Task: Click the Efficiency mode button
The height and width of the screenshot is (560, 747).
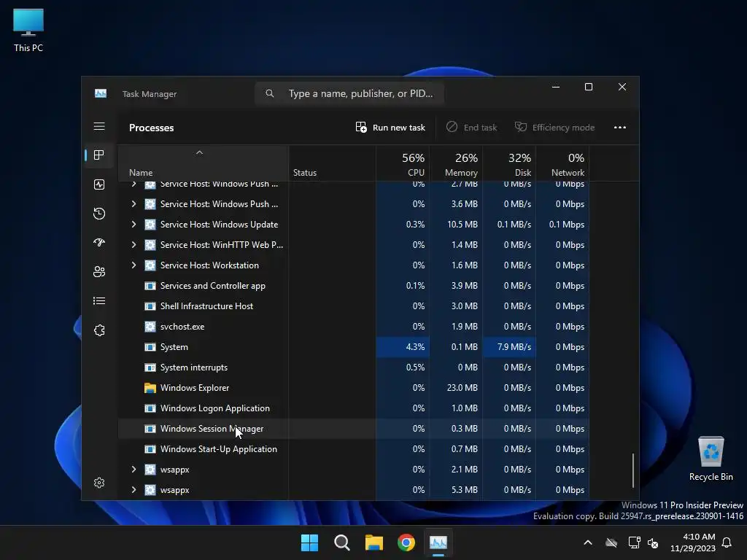Action: 554,127
